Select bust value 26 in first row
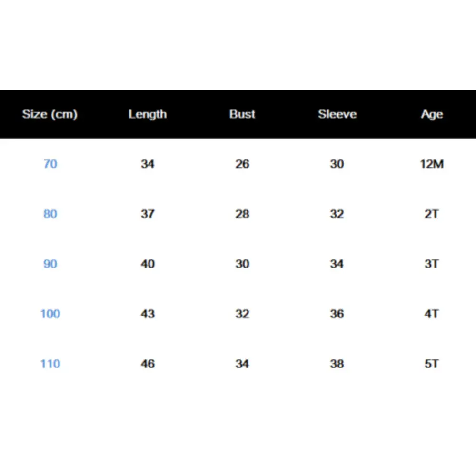This screenshot has width=476, height=476. [x=242, y=164]
